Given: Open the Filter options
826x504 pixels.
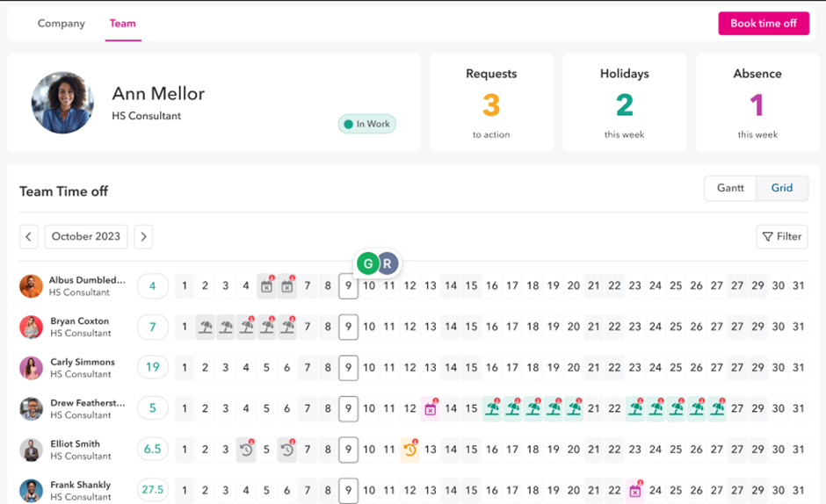Looking at the screenshot, I should (781, 236).
